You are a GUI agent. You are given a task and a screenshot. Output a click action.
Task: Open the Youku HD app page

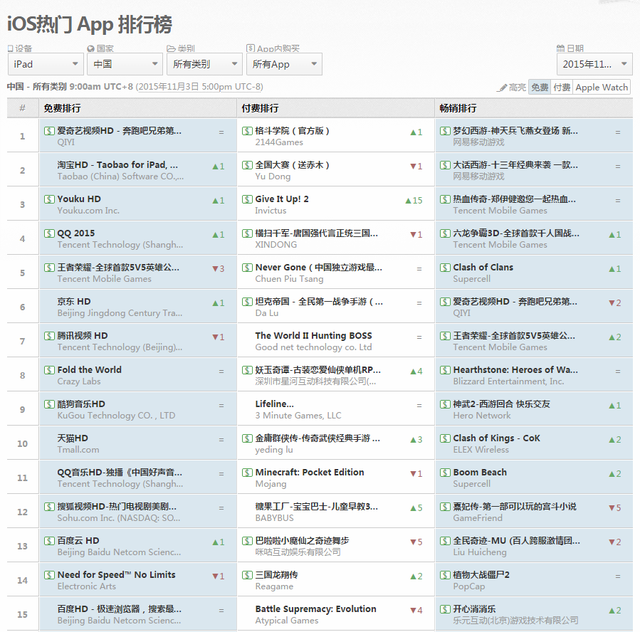79,199
